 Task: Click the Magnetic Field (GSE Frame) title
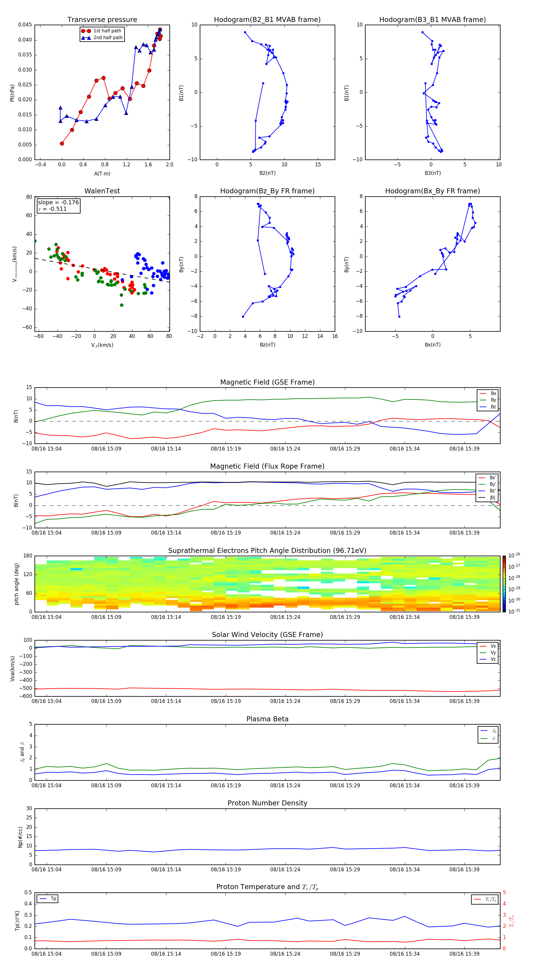point(267,382)
